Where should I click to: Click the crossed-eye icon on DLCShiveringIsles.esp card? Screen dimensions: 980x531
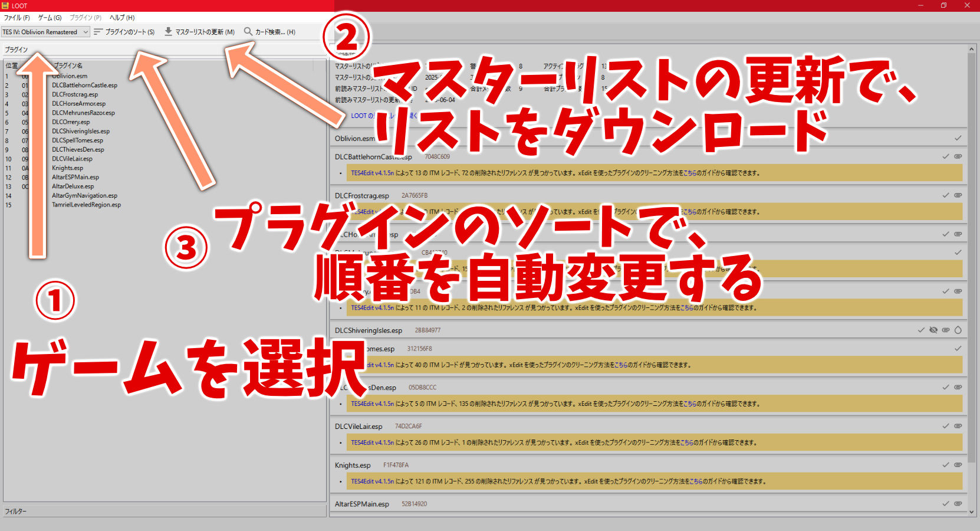tap(933, 330)
